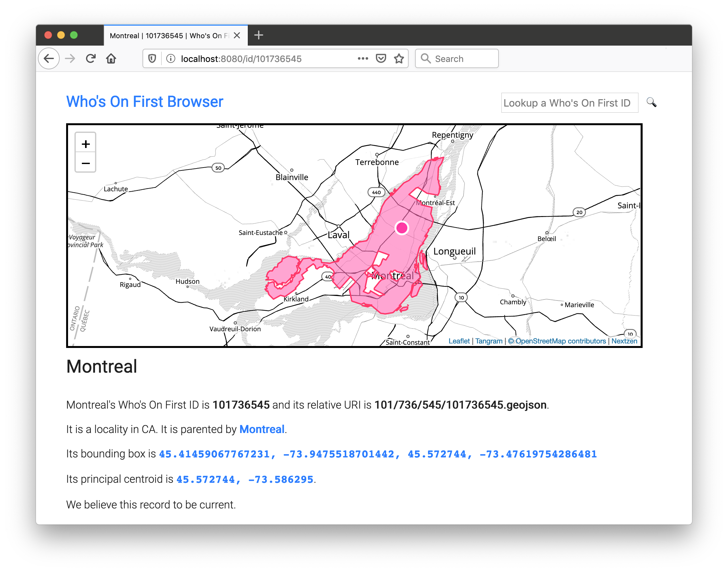Click the Blainville map label
The image size is (728, 572).
click(x=292, y=177)
